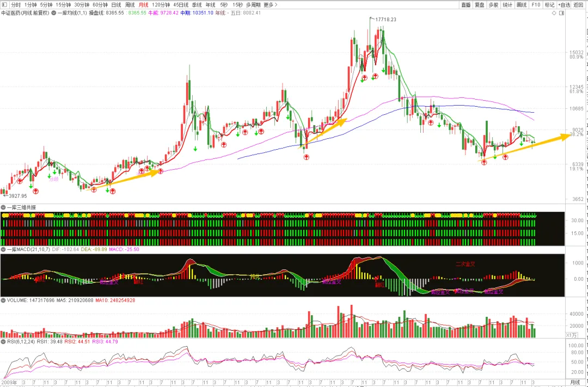Add stock with +自选 button
Viewport: 588px width, 387px height.
pos(564,5)
